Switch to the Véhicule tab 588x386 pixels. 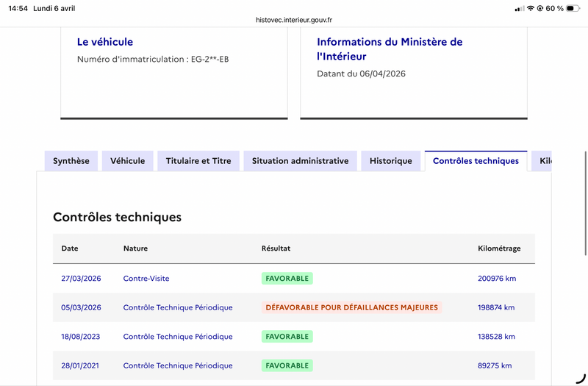tap(127, 161)
